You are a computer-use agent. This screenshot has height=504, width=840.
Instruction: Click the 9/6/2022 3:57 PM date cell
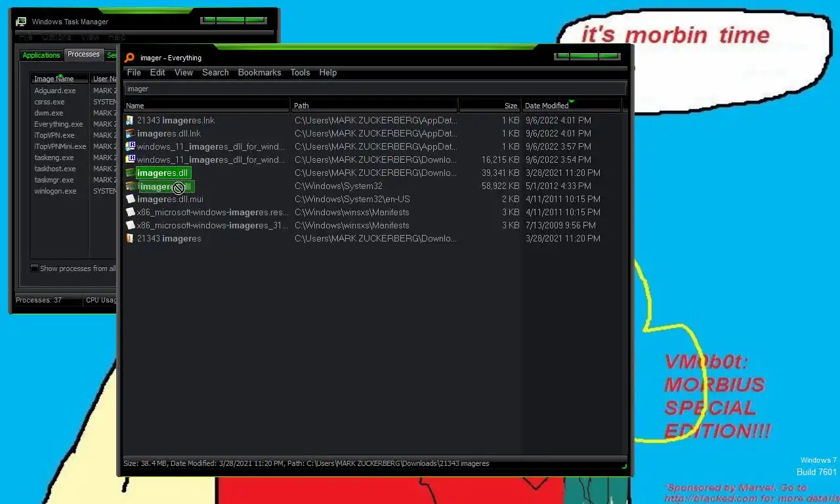[x=558, y=147]
